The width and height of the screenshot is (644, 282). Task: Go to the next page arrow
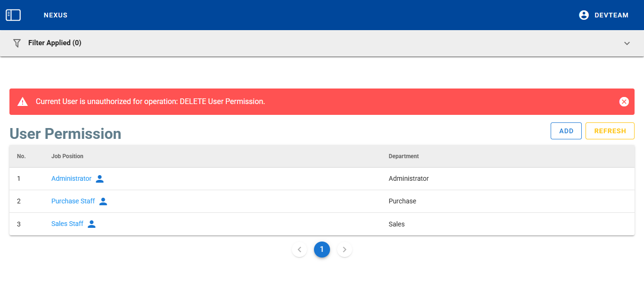[345, 250]
